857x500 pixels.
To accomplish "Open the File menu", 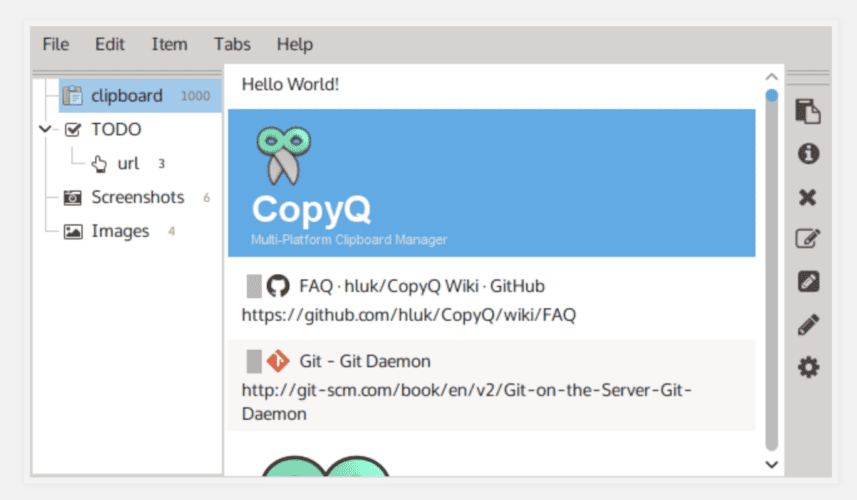I will pos(56,44).
